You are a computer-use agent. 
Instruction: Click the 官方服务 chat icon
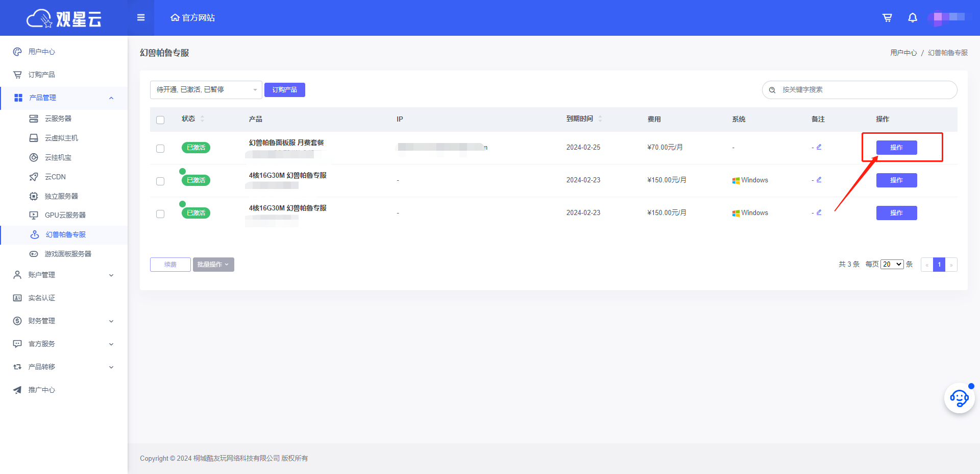[x=17, y=344]
